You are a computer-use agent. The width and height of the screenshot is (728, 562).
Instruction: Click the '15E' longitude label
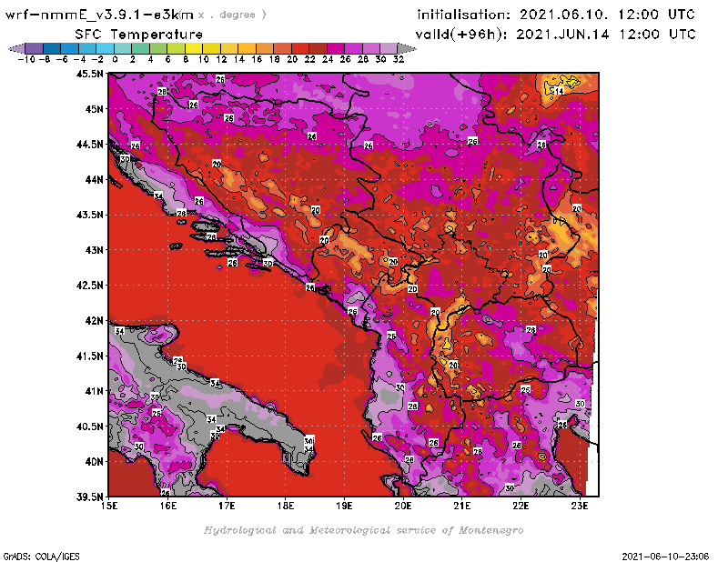[x=109, y=506]
